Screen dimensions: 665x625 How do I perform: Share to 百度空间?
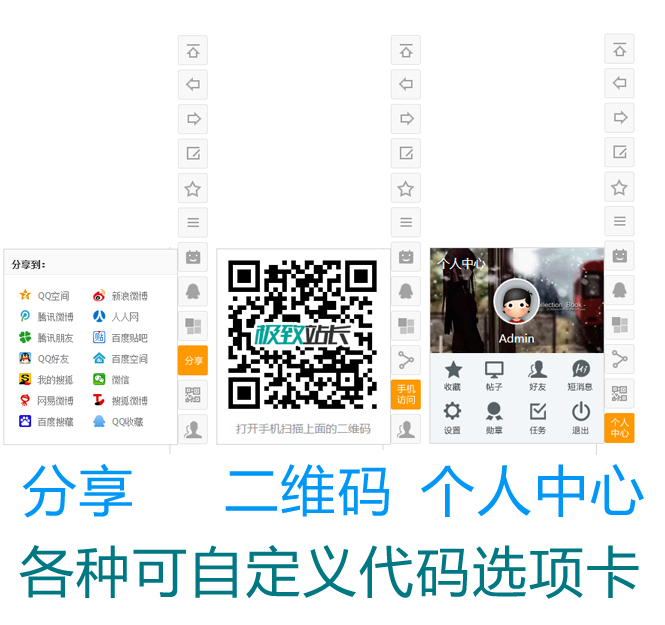point(120,359)
